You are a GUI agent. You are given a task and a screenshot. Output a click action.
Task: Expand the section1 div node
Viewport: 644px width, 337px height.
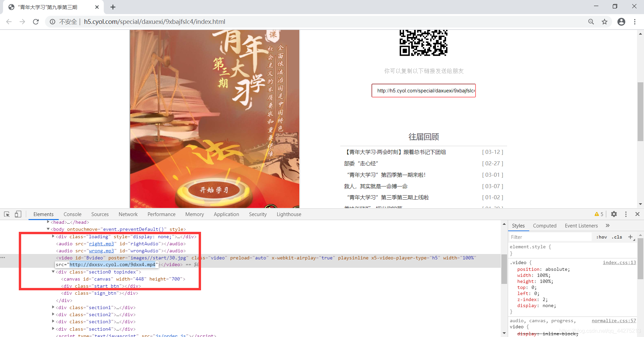pyautogui.click(x=53, y=307)
